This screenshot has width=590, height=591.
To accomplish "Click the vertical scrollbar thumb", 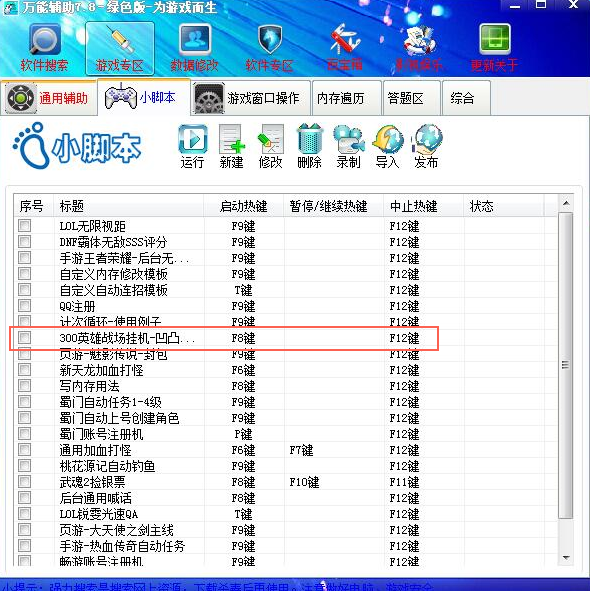I will (x=565, y=365).
